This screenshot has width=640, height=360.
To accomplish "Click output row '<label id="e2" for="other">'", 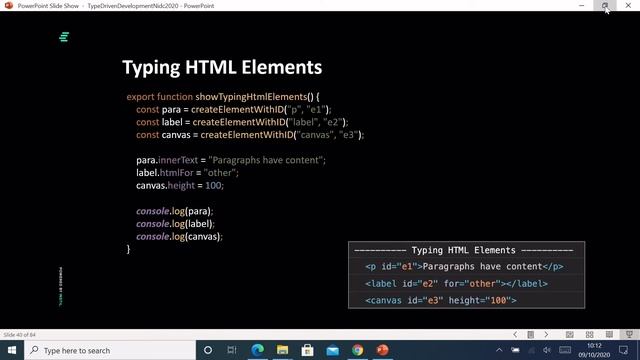I will (x=456, y=284).
